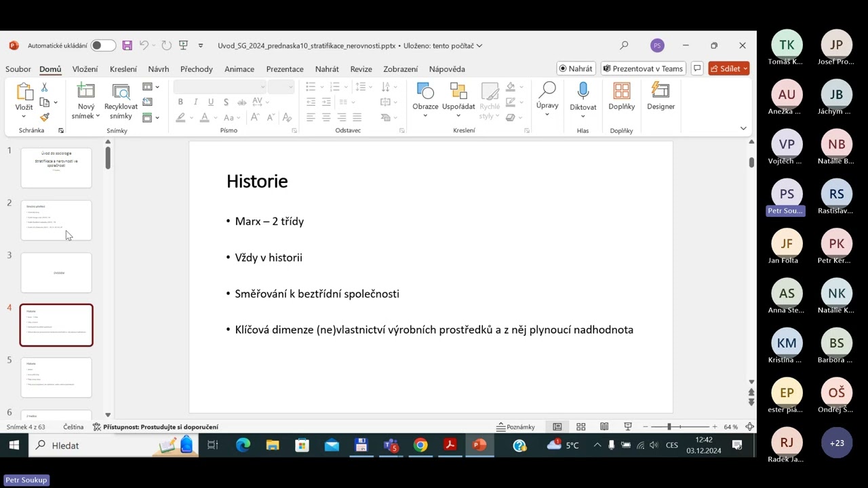
Task: Switch to Vložení tab
Action: (85, 69)
